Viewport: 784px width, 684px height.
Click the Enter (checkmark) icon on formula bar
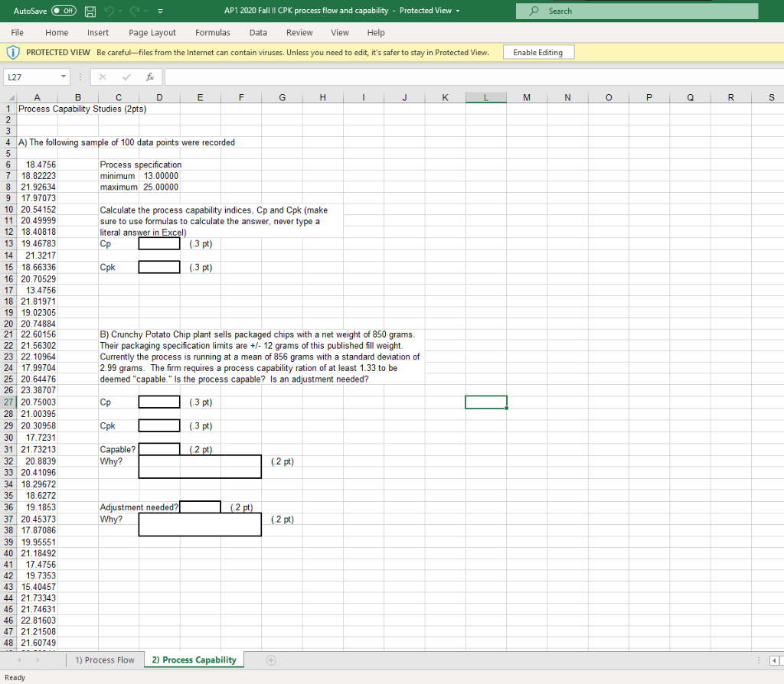coord(127,77)
